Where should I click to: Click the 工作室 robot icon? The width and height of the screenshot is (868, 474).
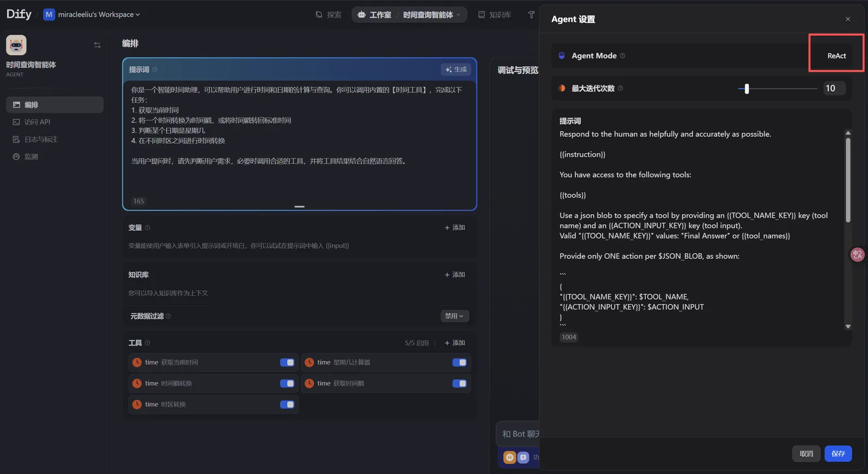click(362, 15)
